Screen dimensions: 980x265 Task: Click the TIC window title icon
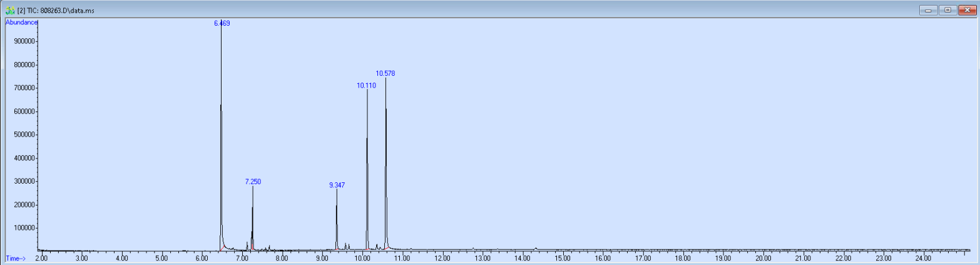(9, 10)
